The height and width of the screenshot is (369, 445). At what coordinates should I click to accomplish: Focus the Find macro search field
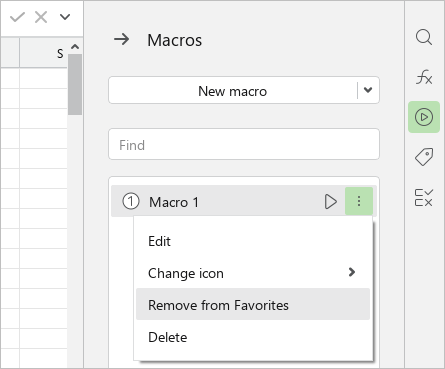click(244, 144)
